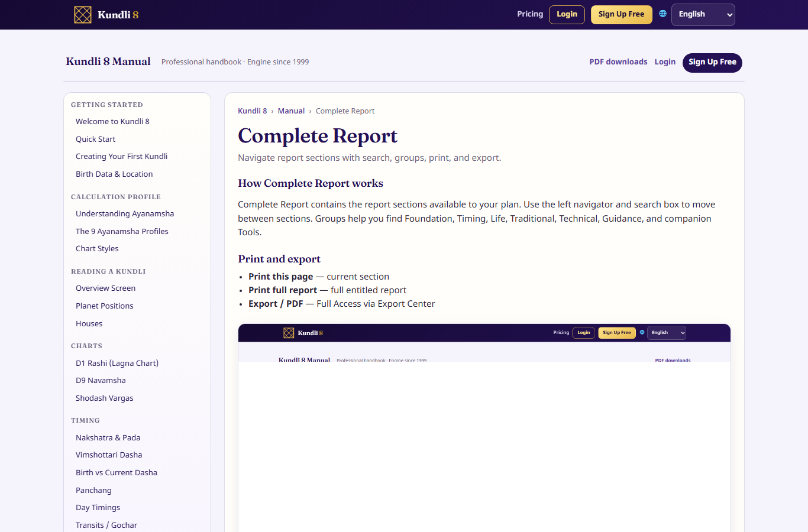
Task: Open Shodash Vargas page
Action: coord(104,398)
